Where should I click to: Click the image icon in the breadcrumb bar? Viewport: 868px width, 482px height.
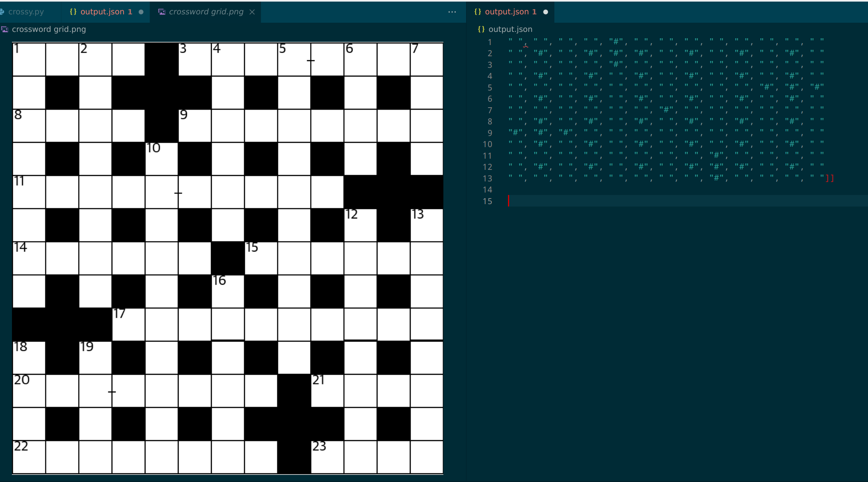tap(5, 29)
